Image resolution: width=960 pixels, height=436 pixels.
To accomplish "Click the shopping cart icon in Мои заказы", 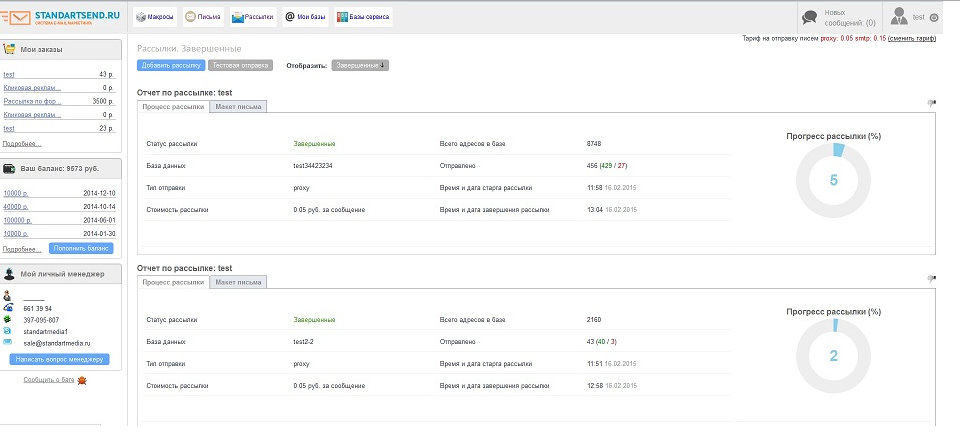I will pos(9,49).
